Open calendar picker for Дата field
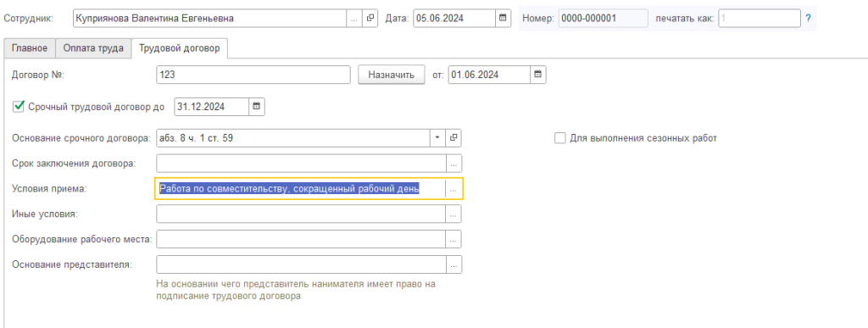Viewport: 868px width, 328px height. click(x=502, y=18)
